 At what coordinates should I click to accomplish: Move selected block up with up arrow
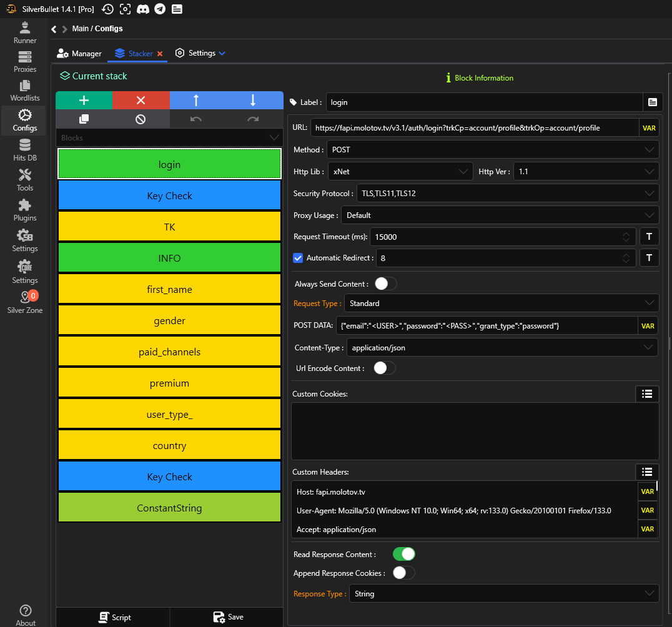[x=196, y=101]
